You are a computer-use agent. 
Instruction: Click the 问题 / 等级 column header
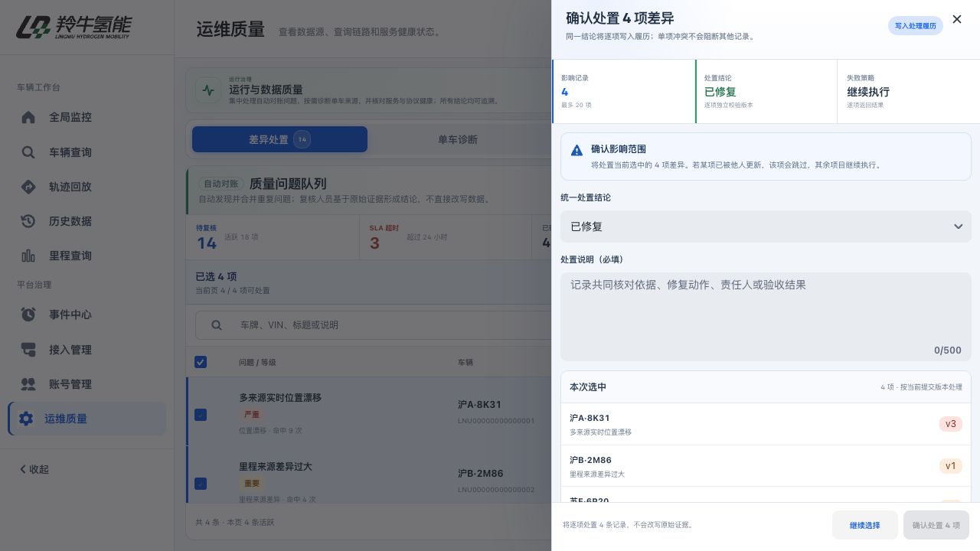(257, 362)
